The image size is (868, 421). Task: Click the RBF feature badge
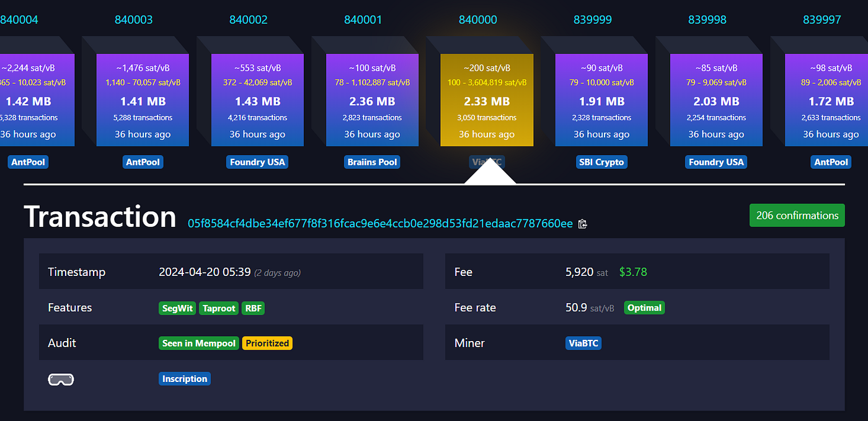point(253,308)
